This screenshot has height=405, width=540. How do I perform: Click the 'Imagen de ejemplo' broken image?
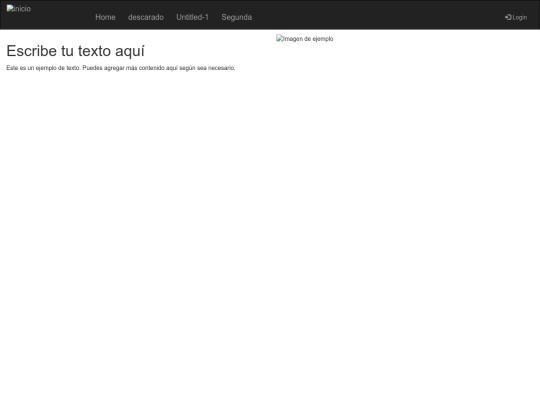coord(304,39)
